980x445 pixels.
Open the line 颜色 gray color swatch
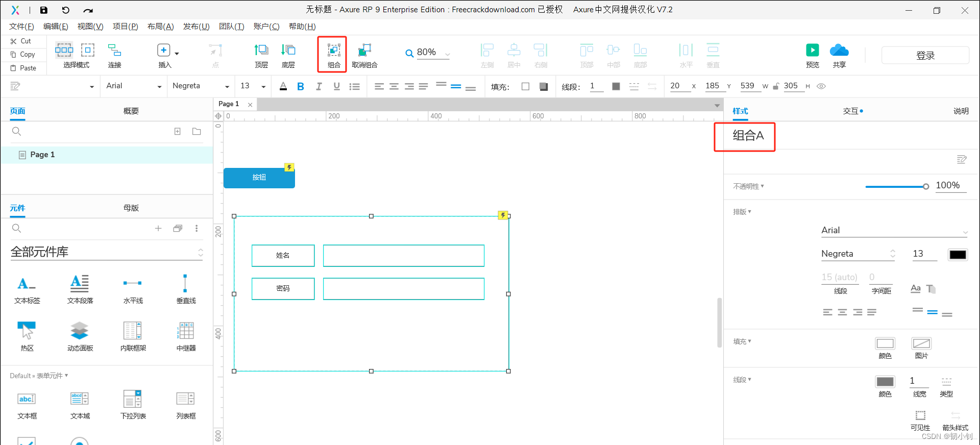(885, 382)
